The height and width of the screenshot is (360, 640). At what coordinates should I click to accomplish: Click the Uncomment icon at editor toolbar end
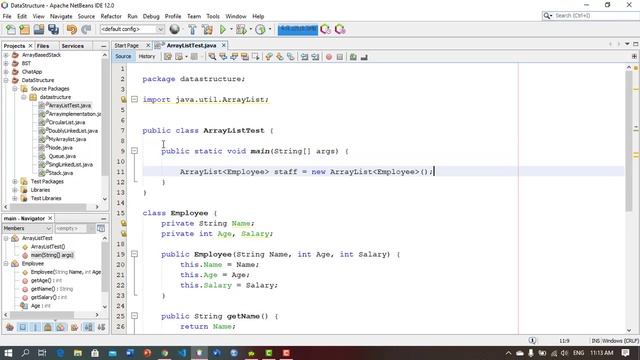coord(364,57)
